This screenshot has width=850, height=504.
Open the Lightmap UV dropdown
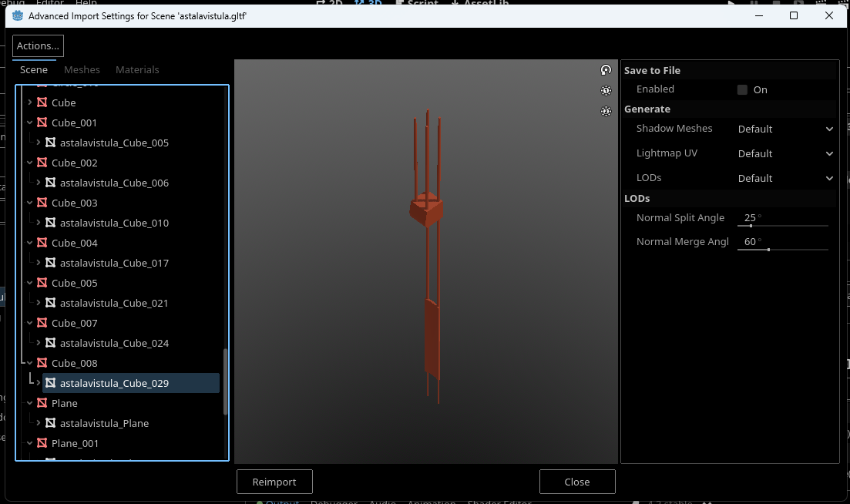click(x=785, y=154)
